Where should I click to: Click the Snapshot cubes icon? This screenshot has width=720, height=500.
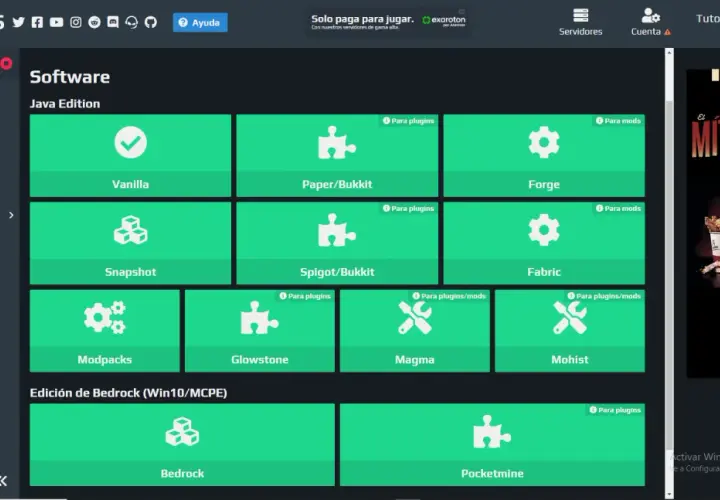(130, 230)
